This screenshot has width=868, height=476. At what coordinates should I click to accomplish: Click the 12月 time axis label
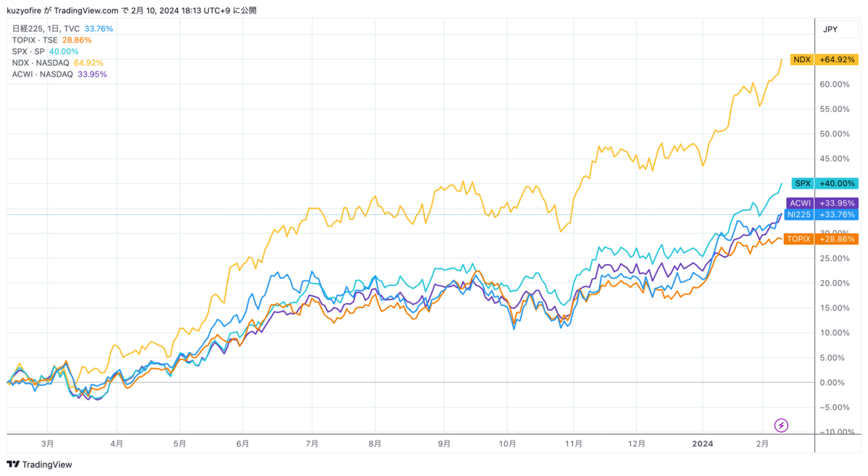click(637, 443)
